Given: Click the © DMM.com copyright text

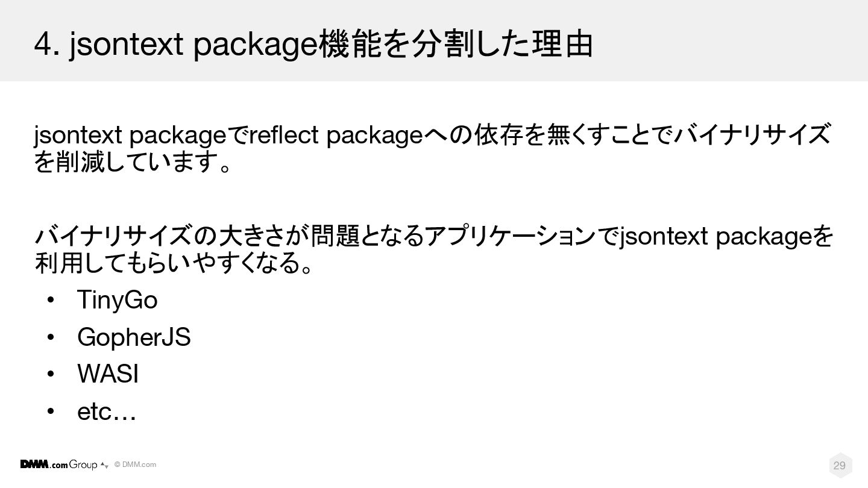Looking at the screenshot, I should (x=135, y=465).
